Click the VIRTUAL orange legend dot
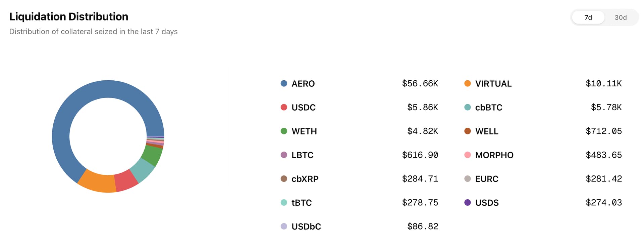644x242 pixels. coord(467,83)
